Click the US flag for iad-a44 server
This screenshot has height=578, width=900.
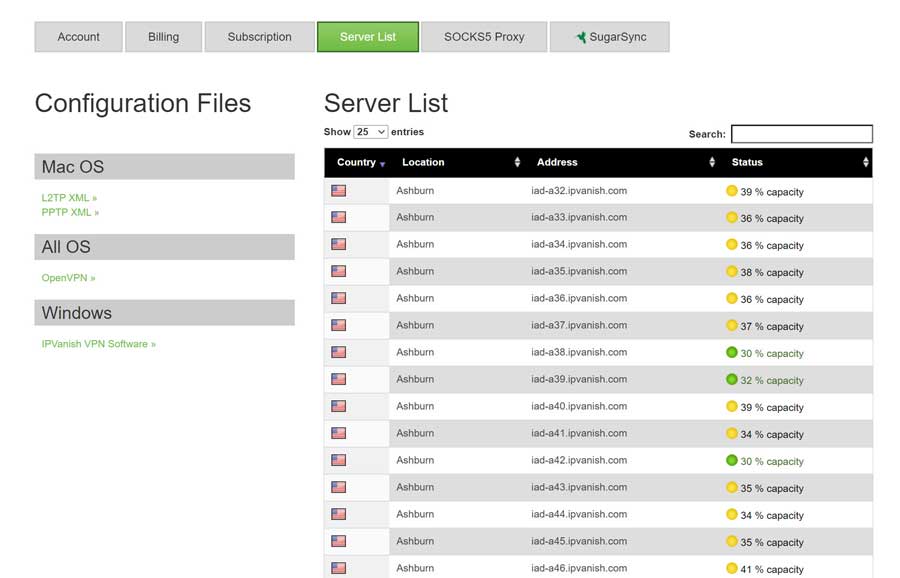coord(339,514)
